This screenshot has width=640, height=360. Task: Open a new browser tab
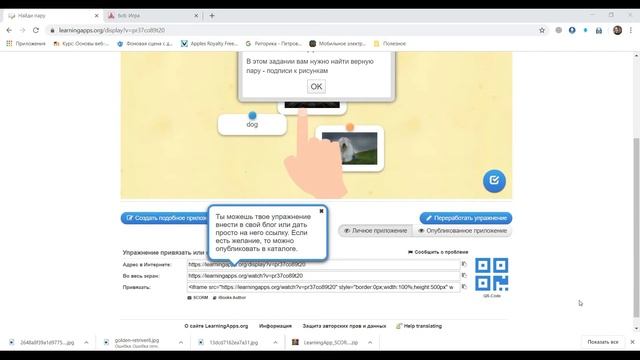point(212,16)
